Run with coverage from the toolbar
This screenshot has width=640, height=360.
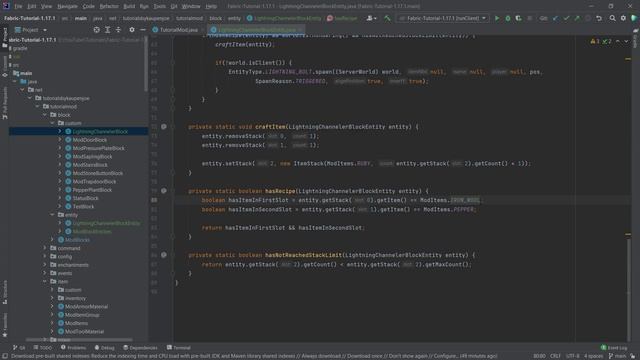518,18
